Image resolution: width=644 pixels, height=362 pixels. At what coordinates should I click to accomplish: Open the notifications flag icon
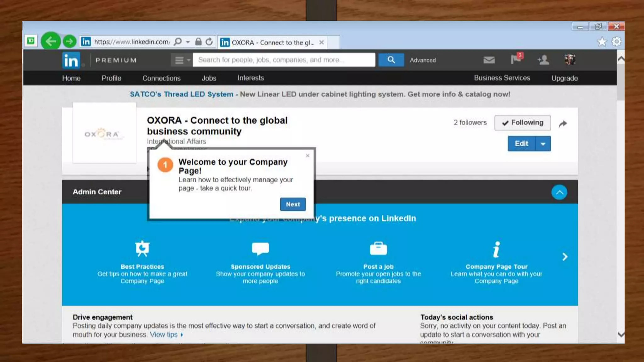click(x=516, y=59)
